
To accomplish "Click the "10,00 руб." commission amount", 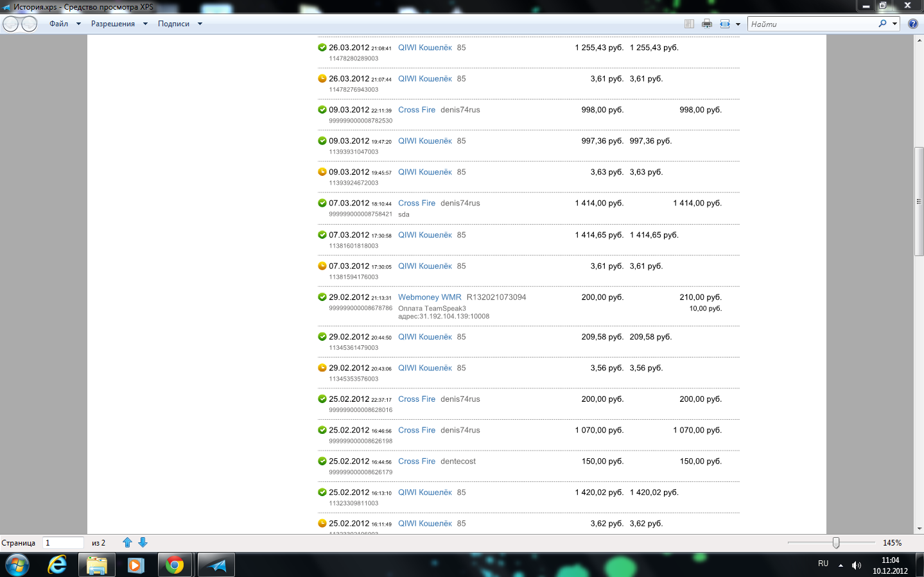I will [x=706, y=309].
